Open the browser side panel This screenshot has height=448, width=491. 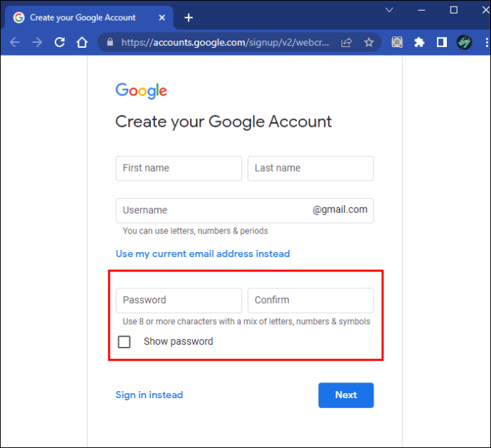coord(441,43)
